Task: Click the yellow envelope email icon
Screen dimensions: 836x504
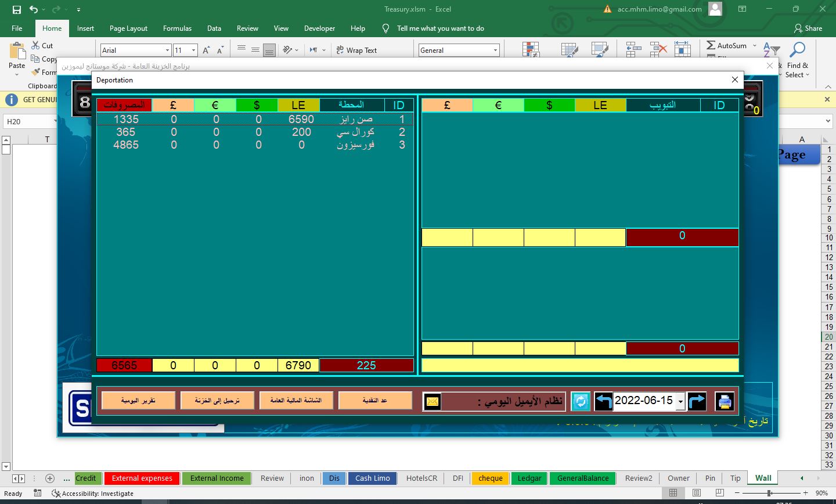Action: [x=432, y=401]
